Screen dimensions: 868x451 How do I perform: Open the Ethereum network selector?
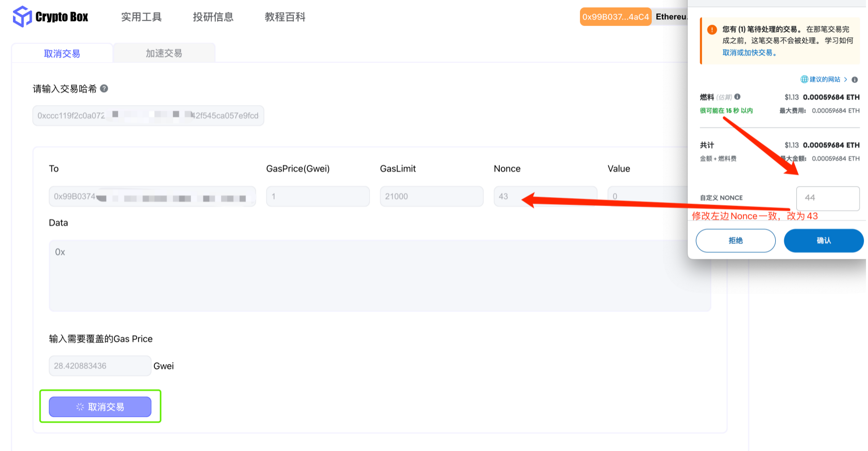pos(671,17)
